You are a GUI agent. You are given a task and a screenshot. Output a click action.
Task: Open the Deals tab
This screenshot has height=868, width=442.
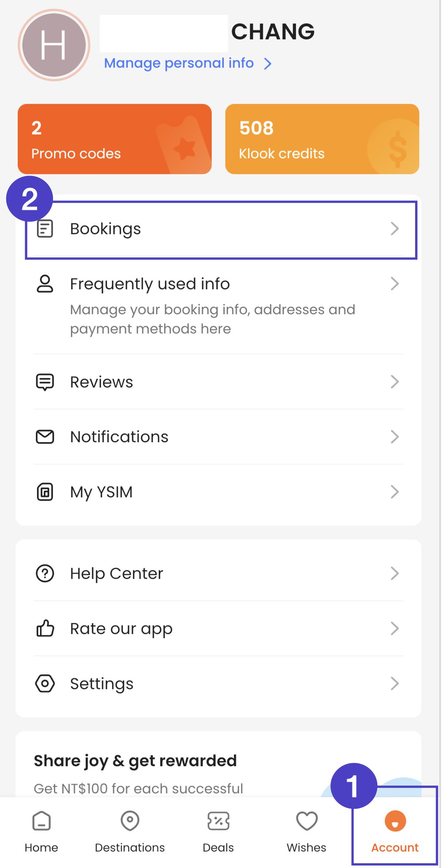coord(218,831)
